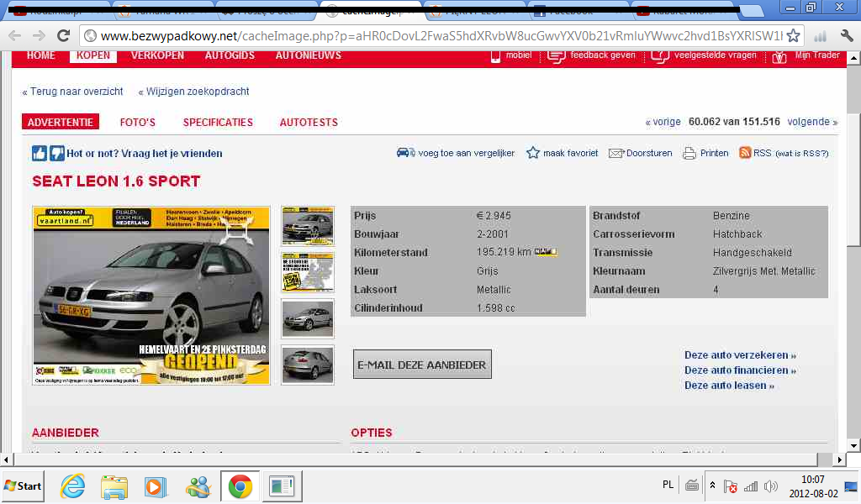Open Windows Media Player taskbar icon
861x504 pixels.
click(x=156, y=487)
